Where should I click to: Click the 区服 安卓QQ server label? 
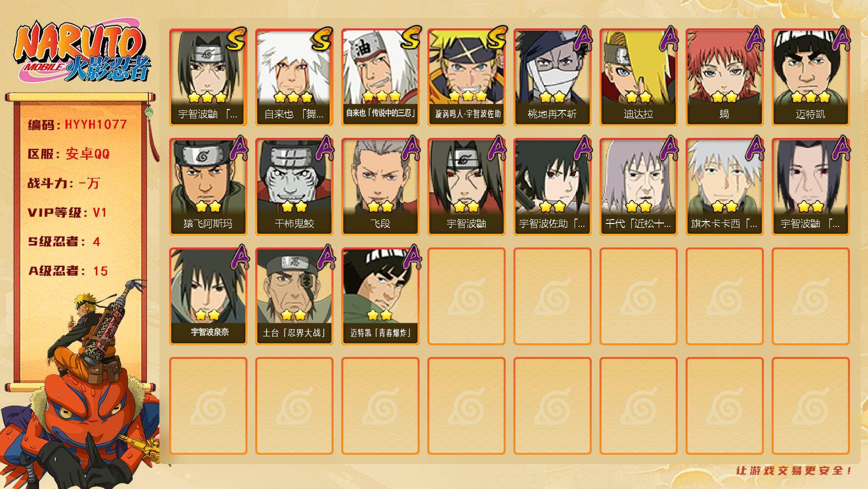pos(68,154)
